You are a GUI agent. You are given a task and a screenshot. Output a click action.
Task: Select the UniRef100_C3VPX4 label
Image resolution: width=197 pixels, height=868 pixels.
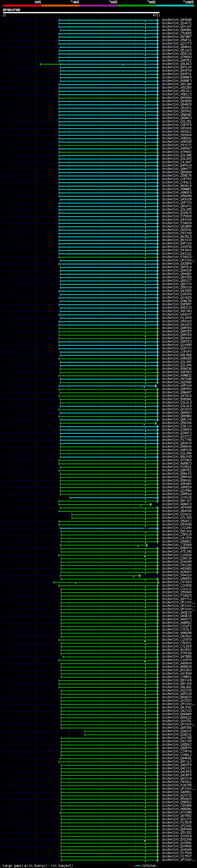[x=177, y=752]
